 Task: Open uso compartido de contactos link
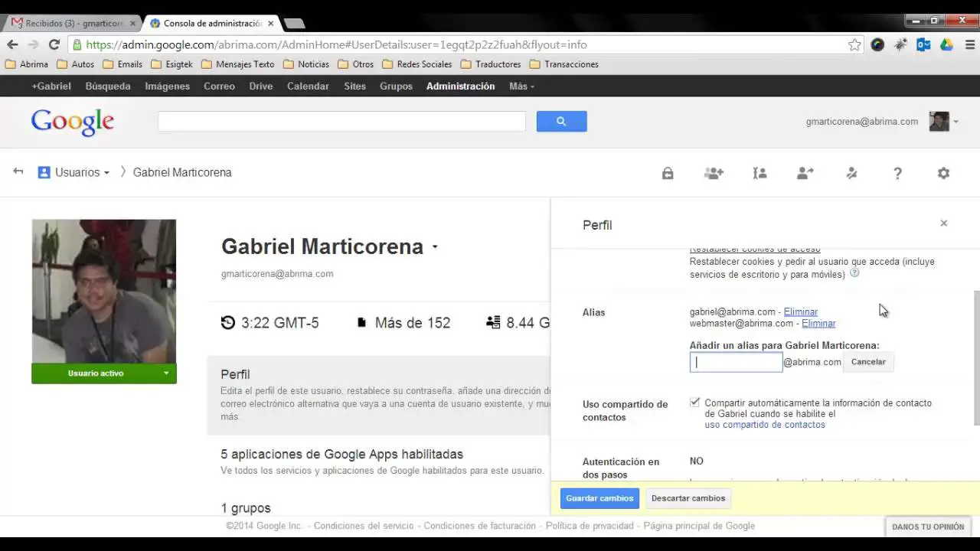[765, 425]
